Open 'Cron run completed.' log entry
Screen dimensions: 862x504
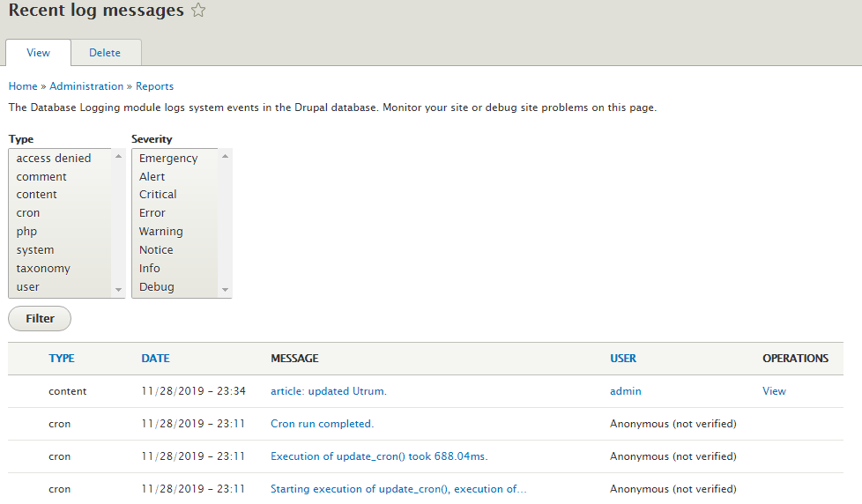(323, 424)
